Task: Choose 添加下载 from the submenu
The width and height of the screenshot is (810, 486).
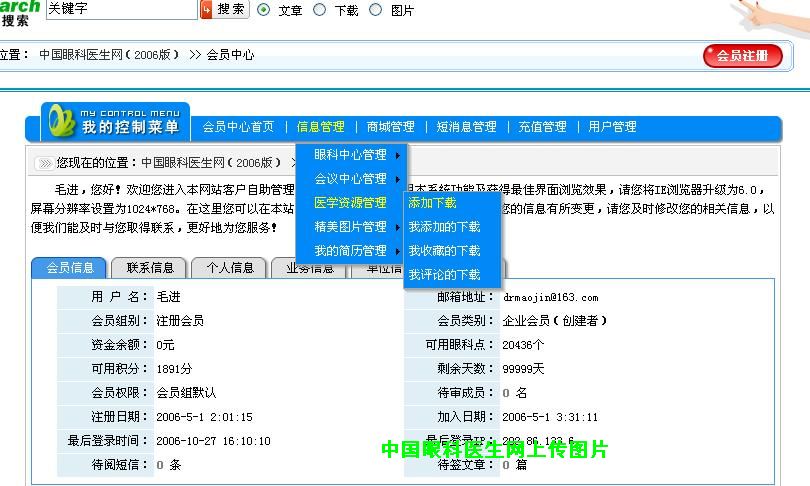Action: pyautogui.click(x=432, y=203)
